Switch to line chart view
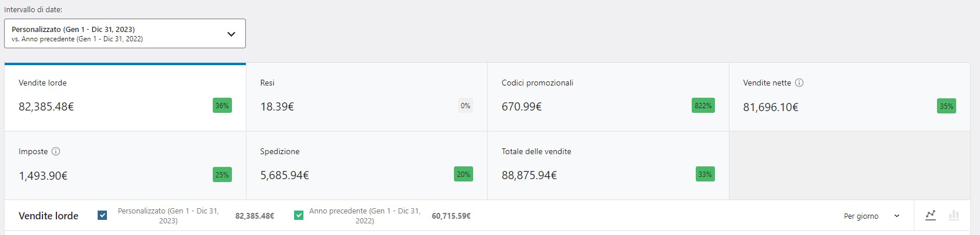Image resolution: width=980 pixels, height=235 pixels. point(931,215)
